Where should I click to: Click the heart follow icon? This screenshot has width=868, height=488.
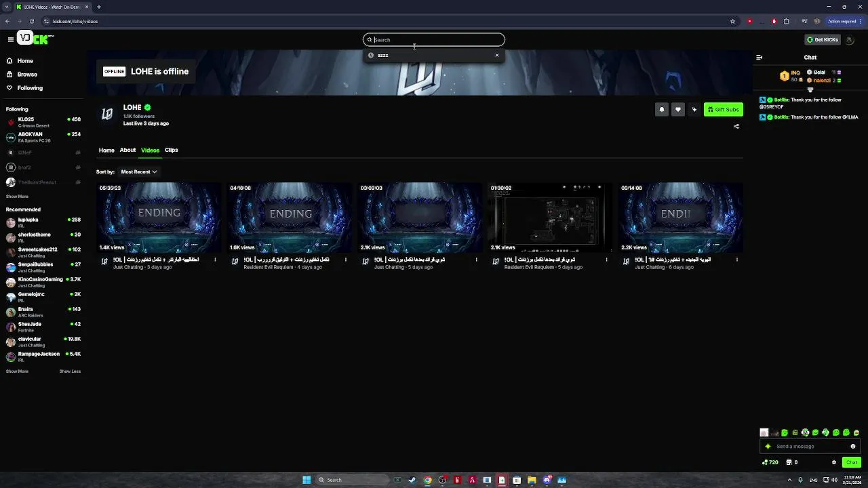677,109
